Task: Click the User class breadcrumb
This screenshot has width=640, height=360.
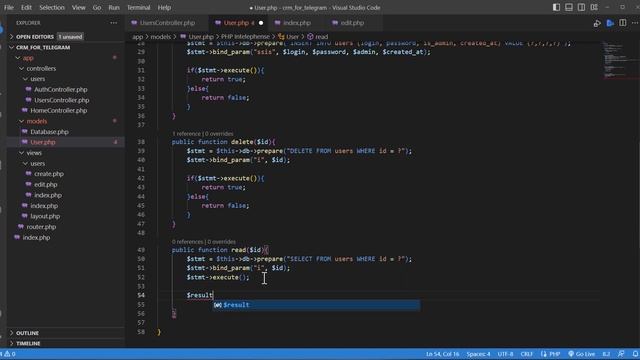Action: click(292, 37)
